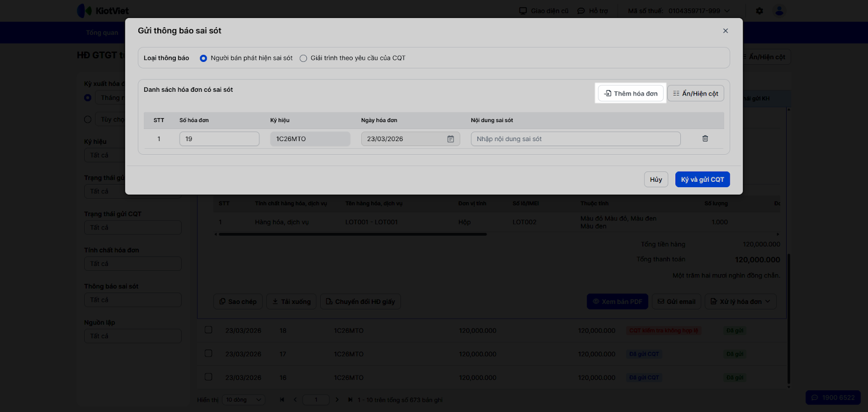Click CQT kiểm tra không hợp lệ status
The height and width of the screenshot is (412, 868).
[664, 331]
